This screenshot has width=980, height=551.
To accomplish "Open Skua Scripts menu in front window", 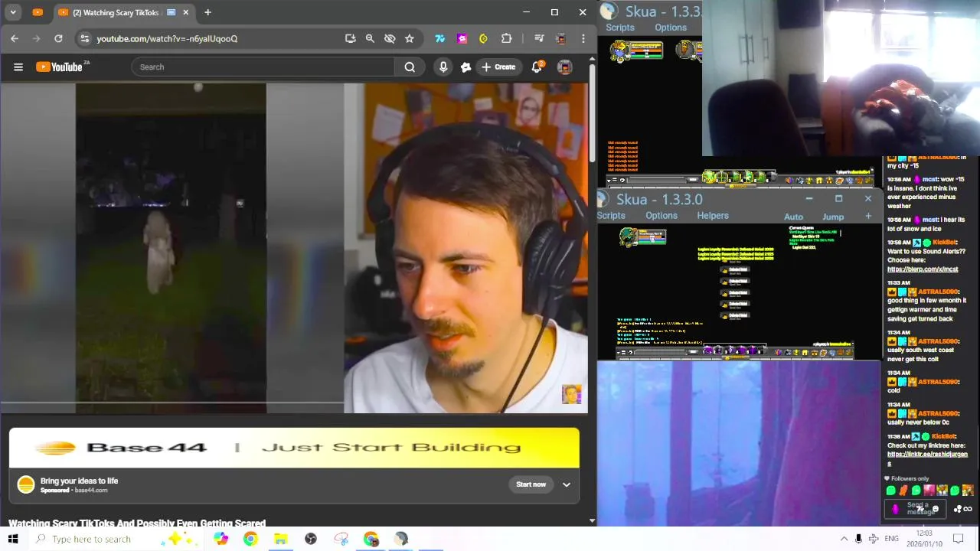I will coord(610,216).
